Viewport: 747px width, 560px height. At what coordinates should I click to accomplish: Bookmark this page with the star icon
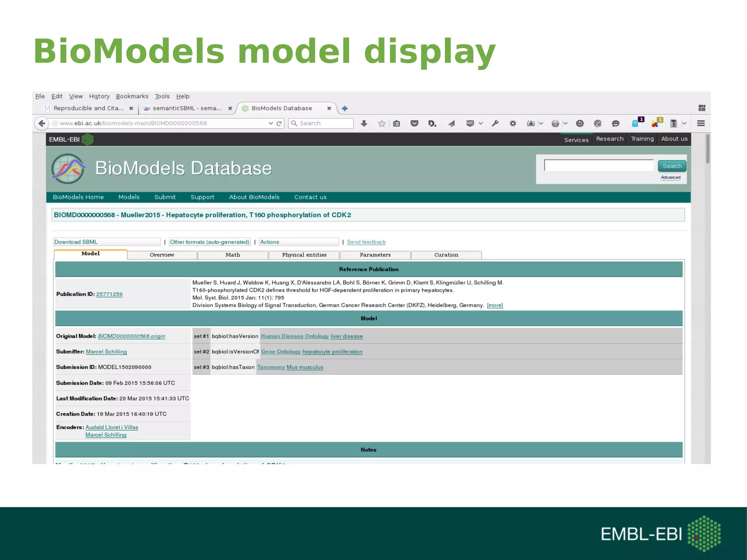tap(382, 124)
